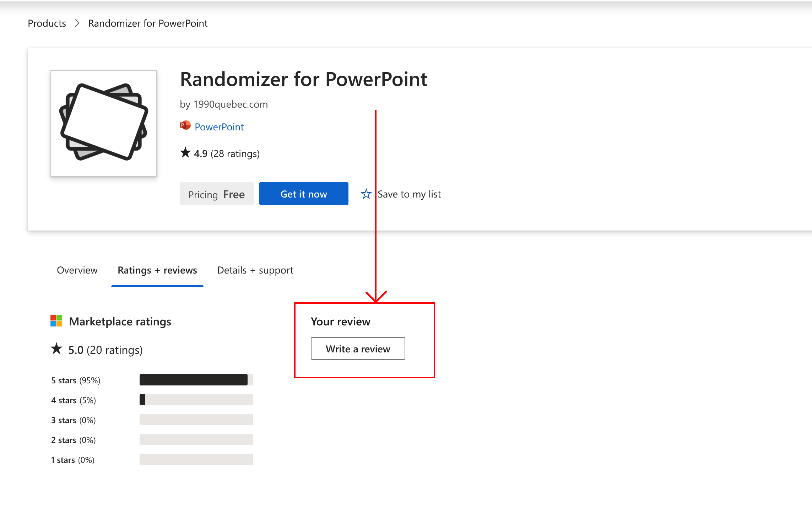Click the 5 stars rating bar
812x508 pixels.
[196, 380]
